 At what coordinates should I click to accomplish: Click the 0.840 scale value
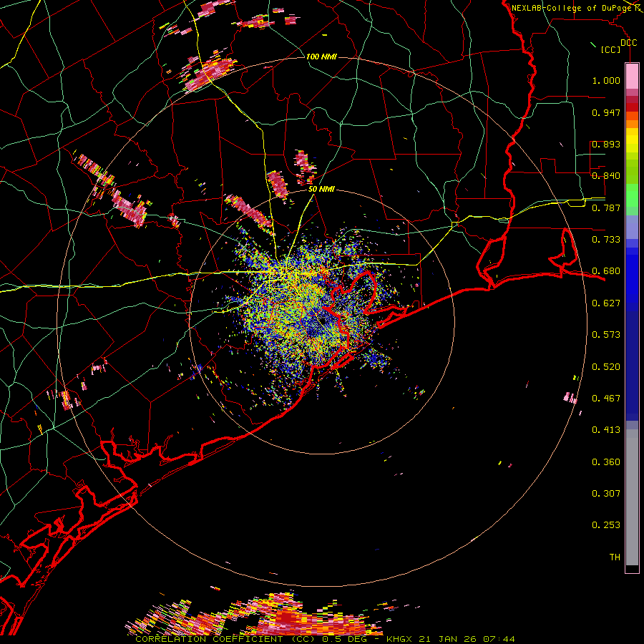(x=606, y=176)
